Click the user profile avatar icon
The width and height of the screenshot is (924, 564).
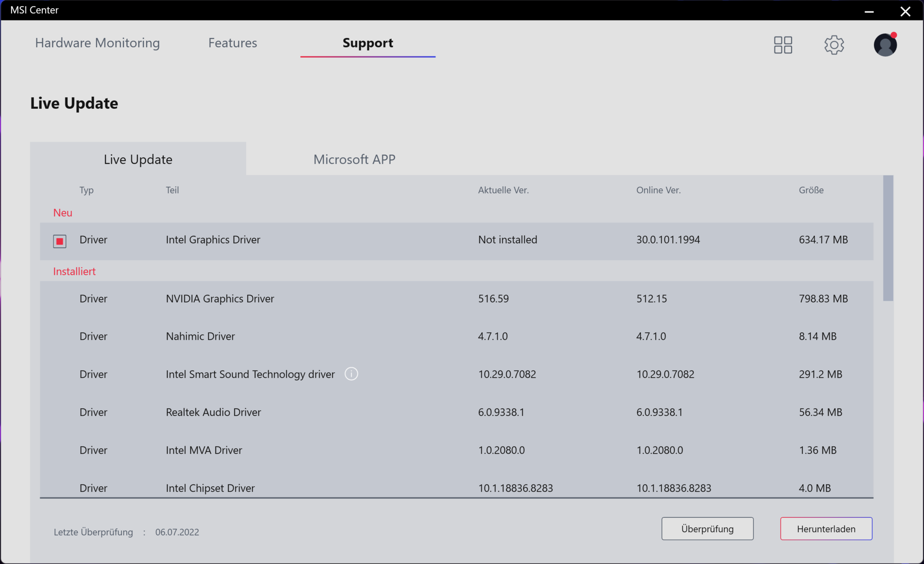click(x=885, y=45)
